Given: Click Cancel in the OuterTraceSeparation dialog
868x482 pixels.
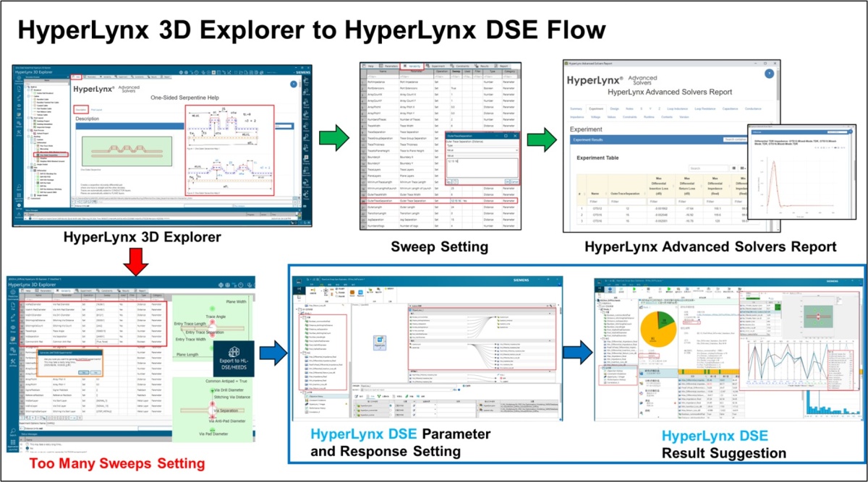Looking at the screenshot, I should [x=514, y=181].
